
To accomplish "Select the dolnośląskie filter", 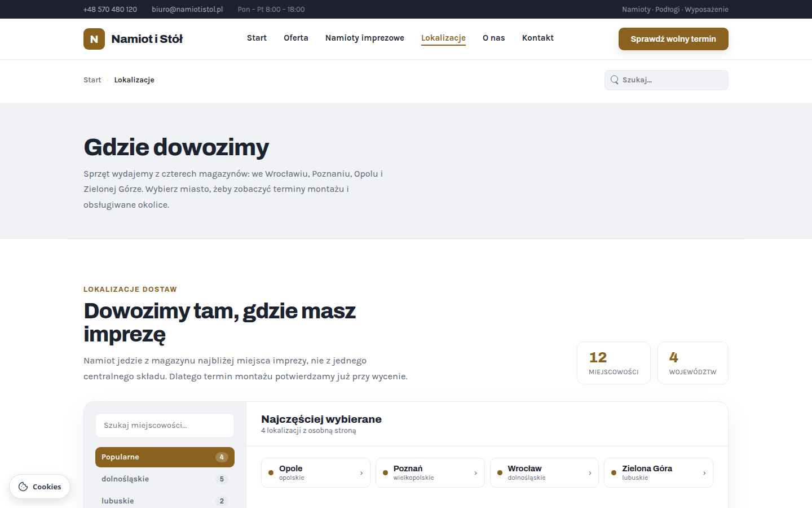I will click(x=165, y=479).
